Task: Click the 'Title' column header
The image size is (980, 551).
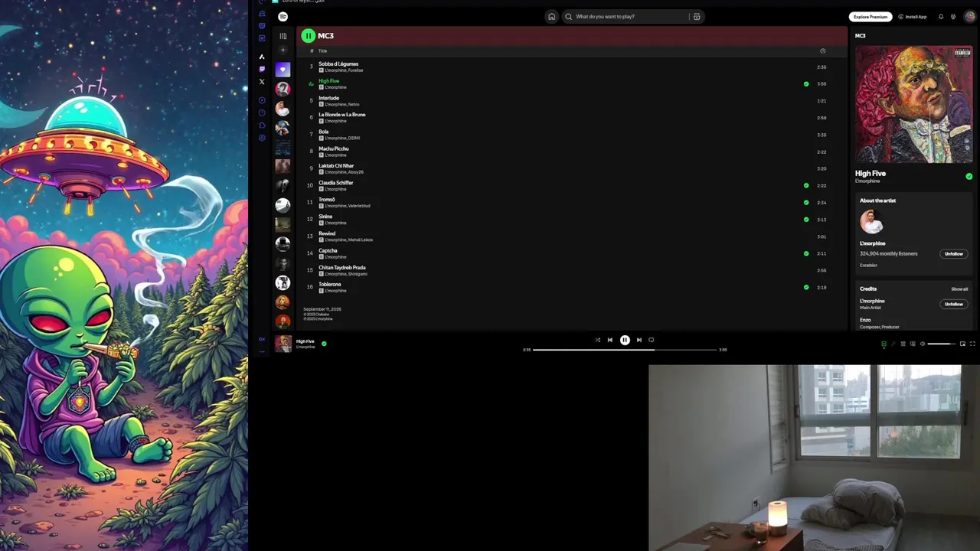Action: coord(322,51)
